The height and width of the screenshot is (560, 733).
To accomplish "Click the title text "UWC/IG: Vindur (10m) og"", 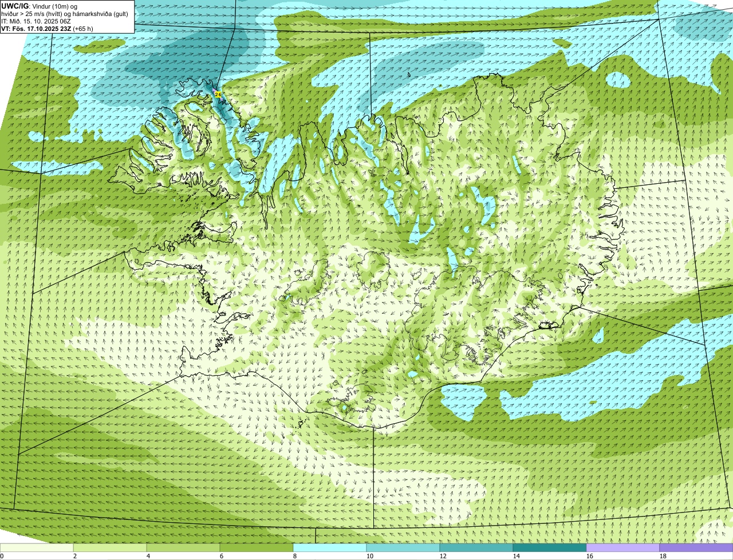I will tap(40, 6).
